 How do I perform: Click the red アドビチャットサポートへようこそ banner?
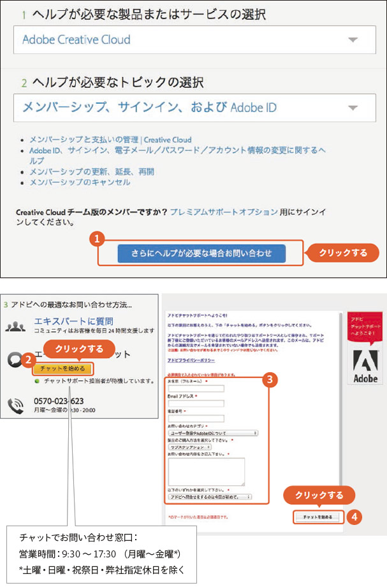(x=365, y=327)
